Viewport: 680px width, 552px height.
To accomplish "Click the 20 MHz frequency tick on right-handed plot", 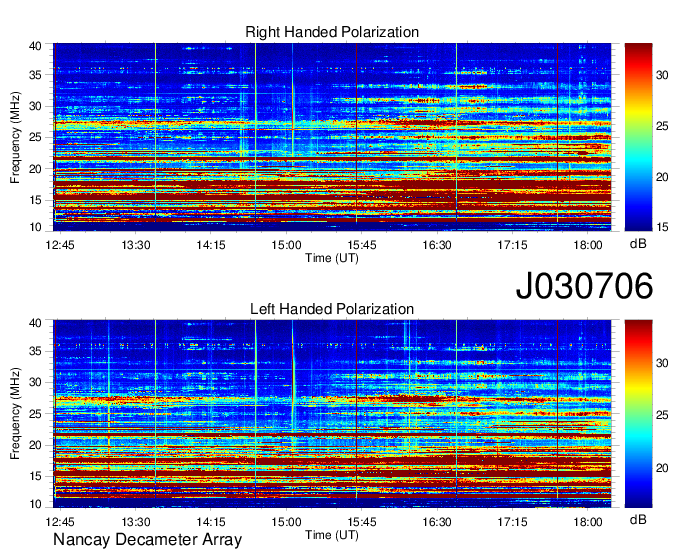I will (36, 169).
